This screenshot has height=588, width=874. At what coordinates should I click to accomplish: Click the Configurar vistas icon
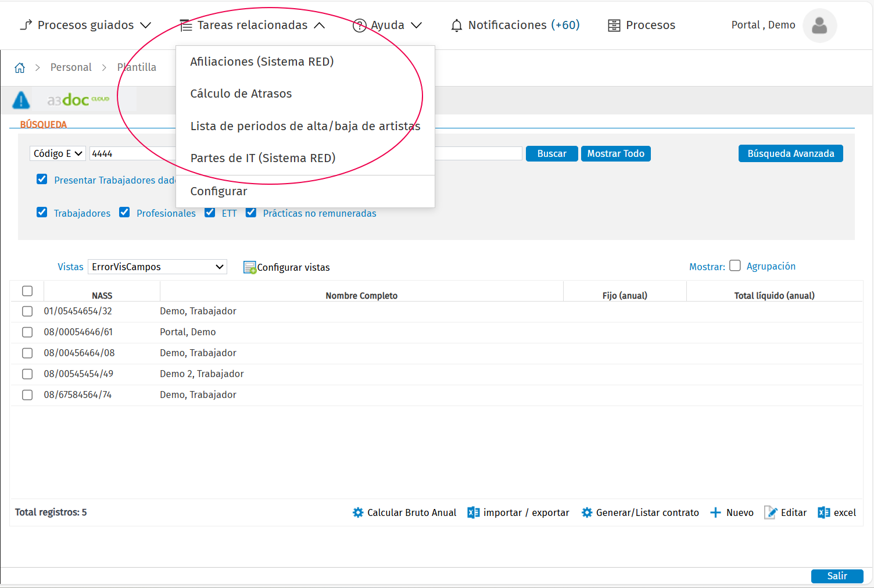(250, 267)
